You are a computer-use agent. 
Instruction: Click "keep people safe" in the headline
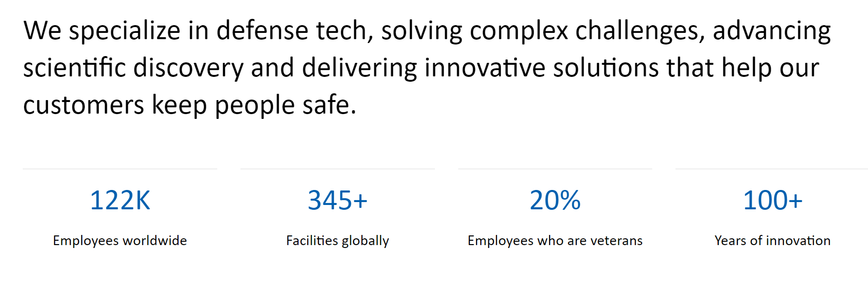coord(254,105)
